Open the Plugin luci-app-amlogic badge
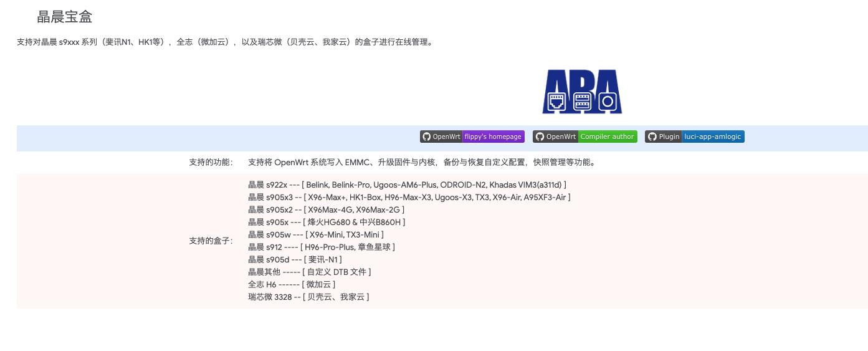 click(x=695, y=137)
